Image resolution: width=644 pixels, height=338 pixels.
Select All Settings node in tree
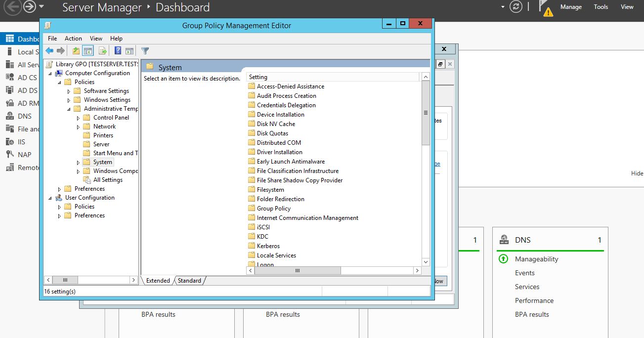pos(108,180)
